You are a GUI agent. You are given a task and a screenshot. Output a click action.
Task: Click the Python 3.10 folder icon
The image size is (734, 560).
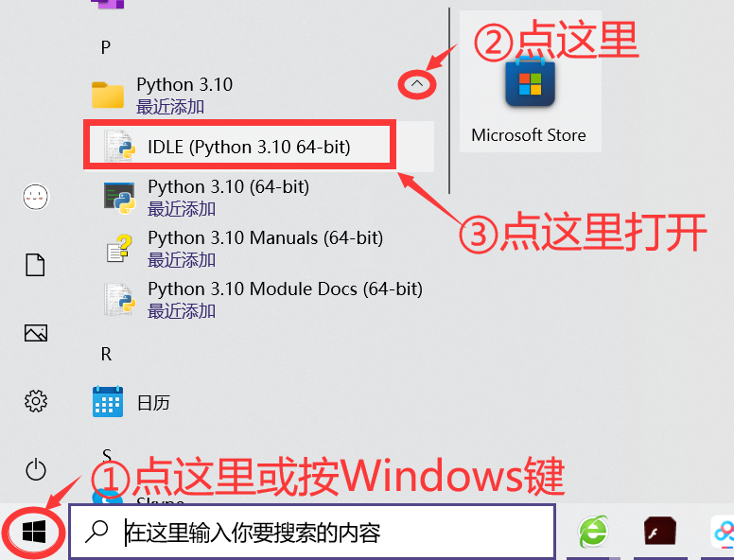point(108,95)
